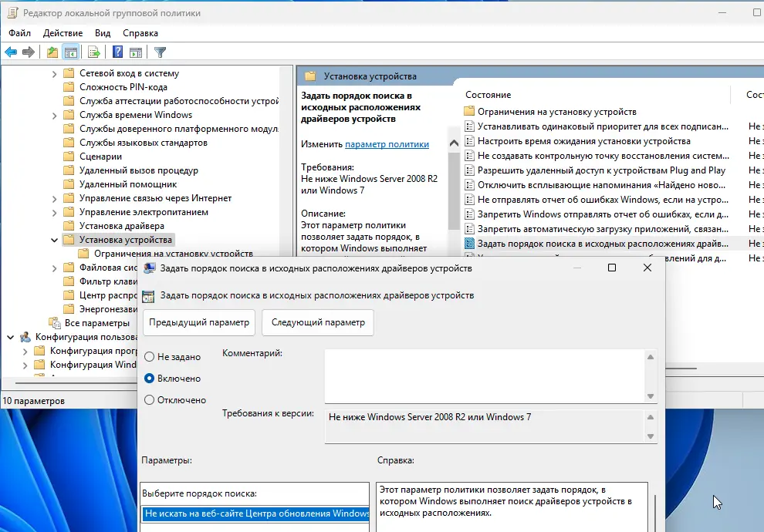Select Устанавливать одинаковый приоритет policy row
This screenshot has width=764, height=532.
(x=603, y=126)
